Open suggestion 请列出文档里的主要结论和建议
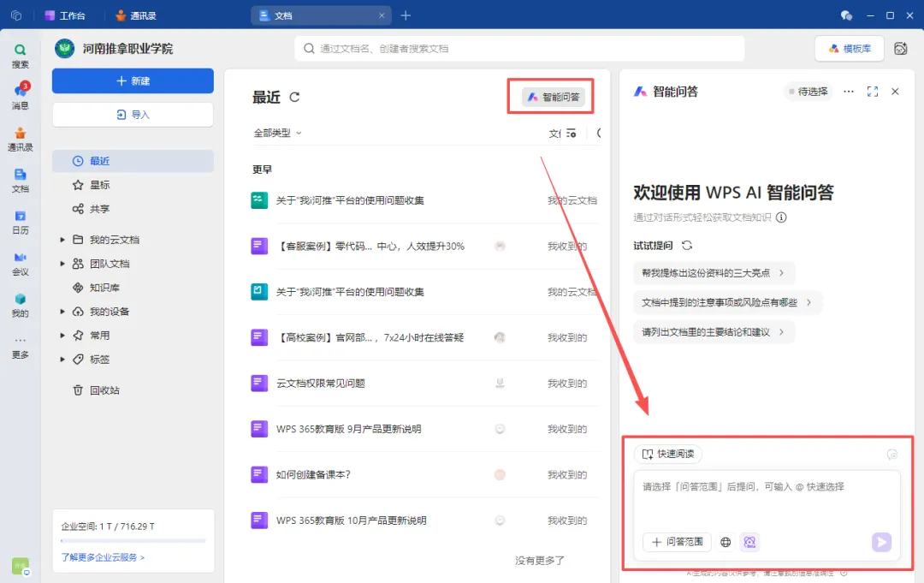 [x=714, y=332]
